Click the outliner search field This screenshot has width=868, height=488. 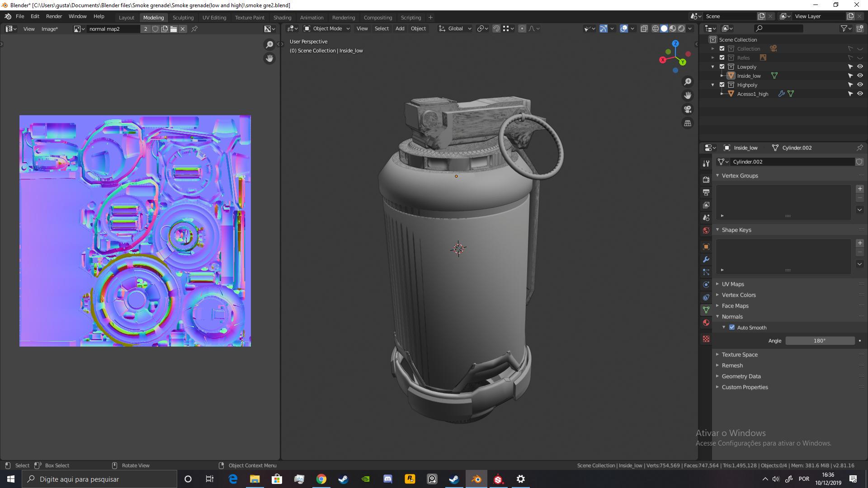(x=778, y=28)
